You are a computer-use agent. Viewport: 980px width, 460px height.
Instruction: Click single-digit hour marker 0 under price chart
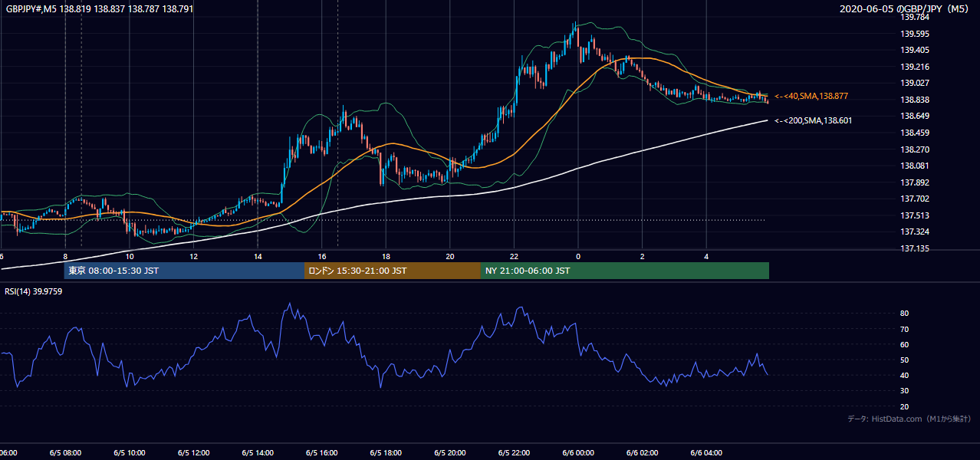[578, 257]
